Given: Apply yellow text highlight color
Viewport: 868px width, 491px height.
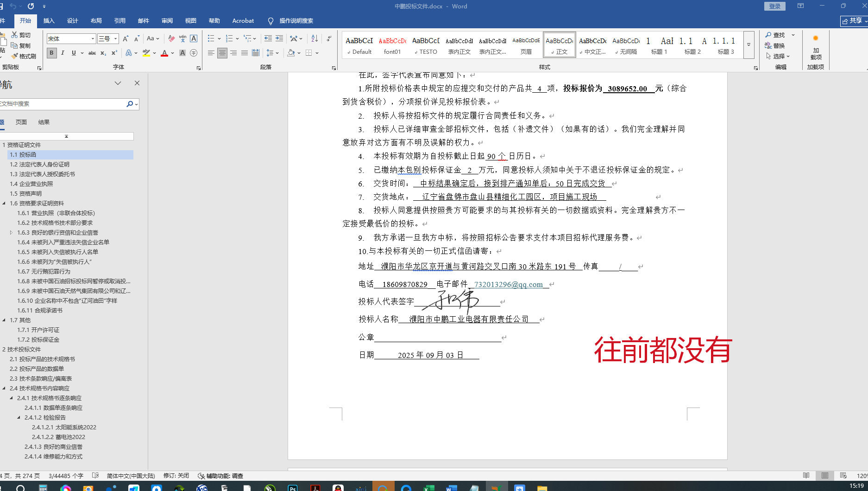Looking at the screenshot, I should click(x=146, y=53).
